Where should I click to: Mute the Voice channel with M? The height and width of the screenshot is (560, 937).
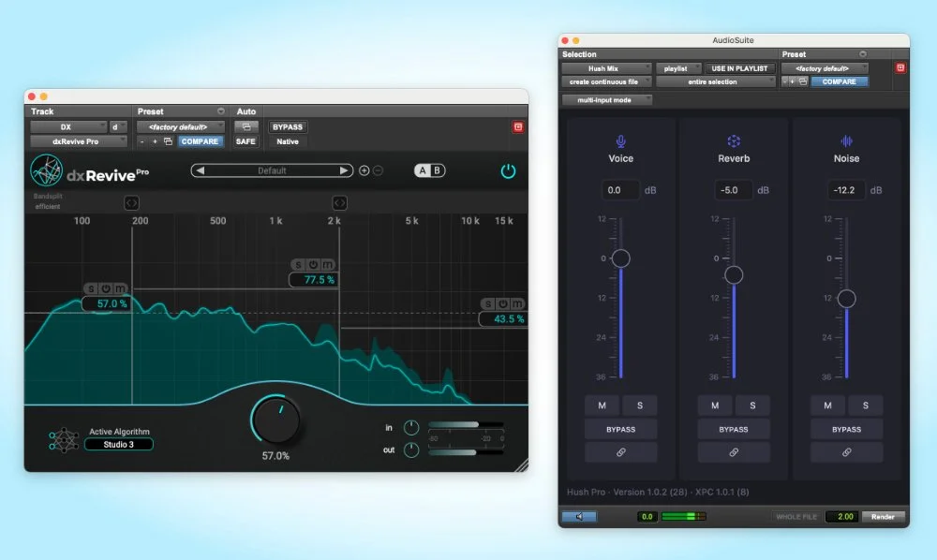(602, 405)
